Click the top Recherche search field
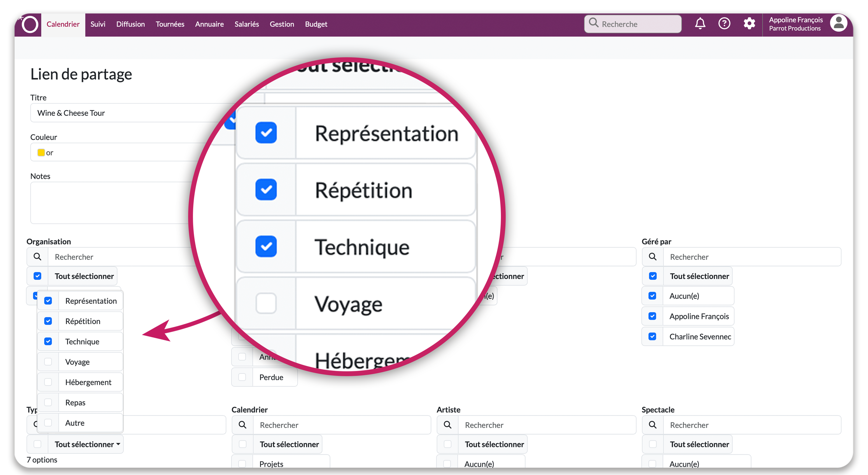The image size is (868, 475). 633,24
